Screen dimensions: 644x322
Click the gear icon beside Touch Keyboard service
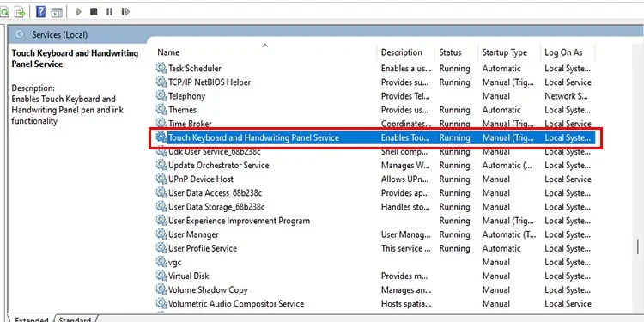161,137
